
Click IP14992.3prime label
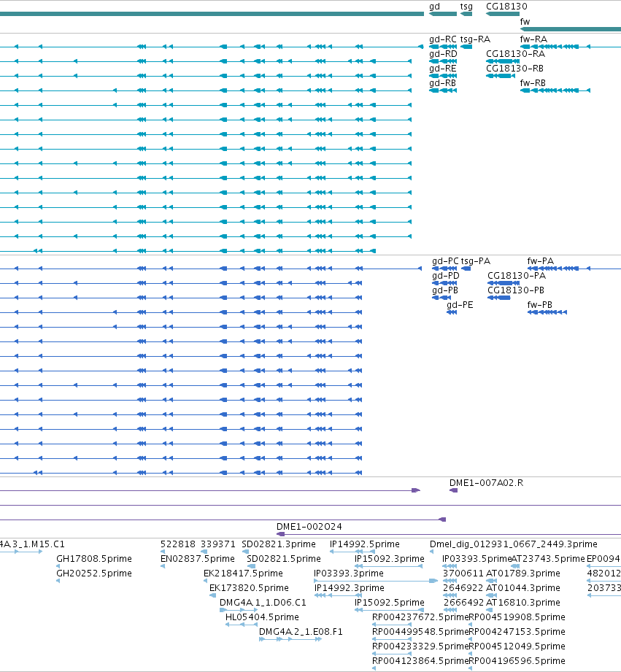(350, 588)
